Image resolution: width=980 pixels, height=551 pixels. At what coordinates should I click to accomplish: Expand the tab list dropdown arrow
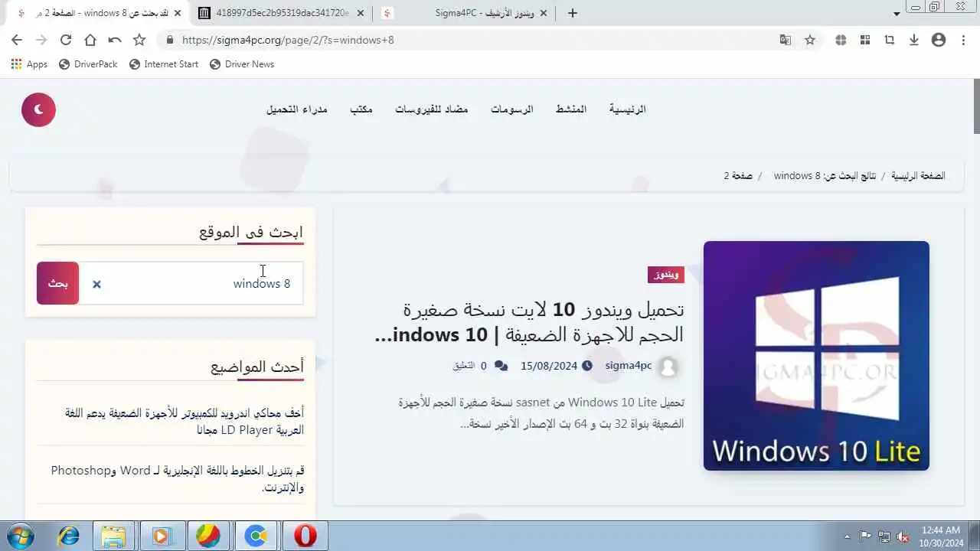point(897,14)
